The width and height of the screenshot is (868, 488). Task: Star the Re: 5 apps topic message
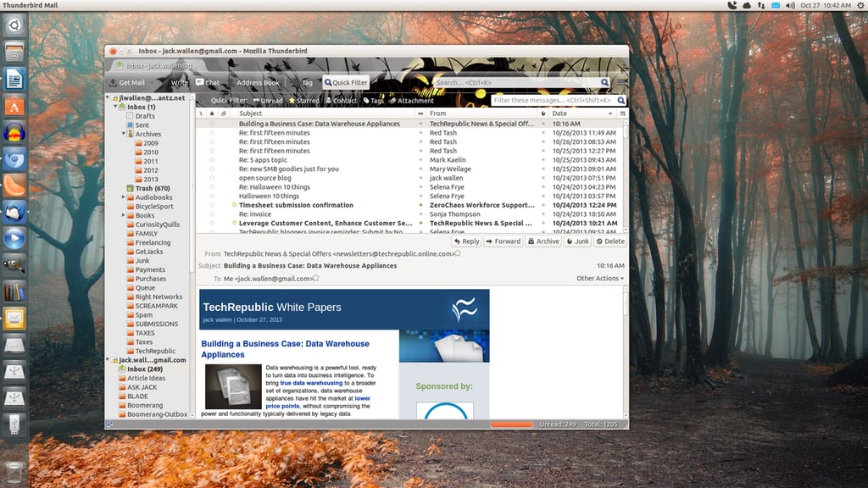[x=212, y=160]
